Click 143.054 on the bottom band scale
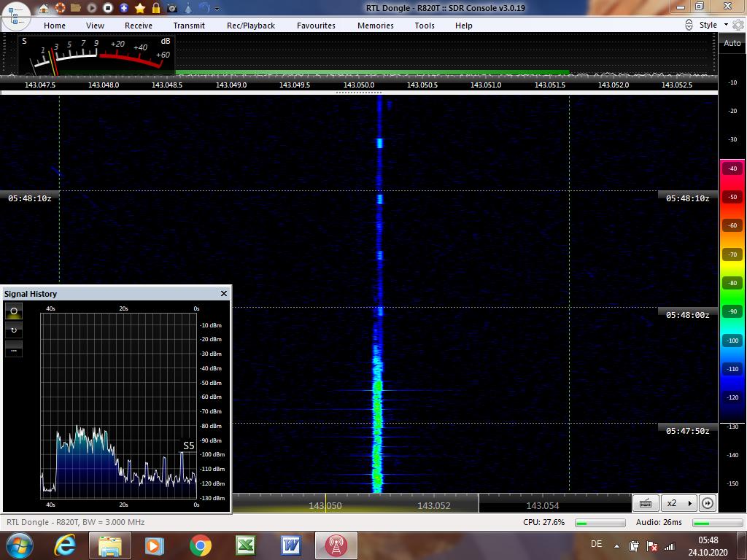747x560 pixels. [x=543, y=506]
